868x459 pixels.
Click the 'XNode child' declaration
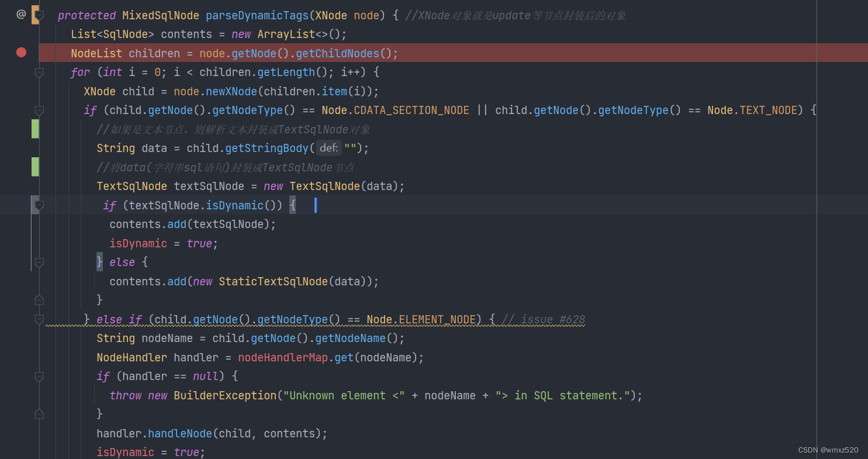click(119, 91)
